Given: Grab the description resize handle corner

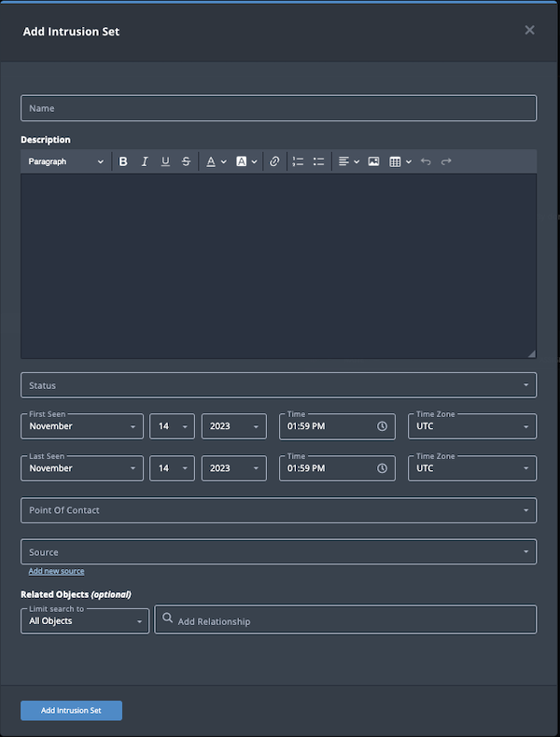Looking at the screenshot, I should click(x=531, y=354).
